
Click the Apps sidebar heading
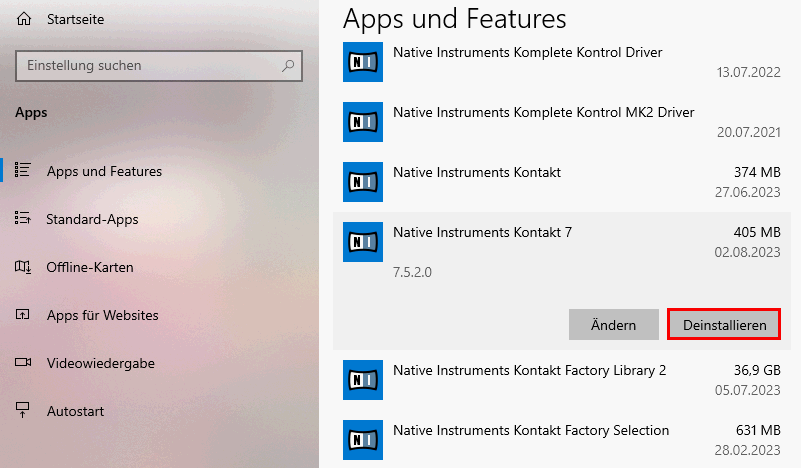(x=31, y=113)
